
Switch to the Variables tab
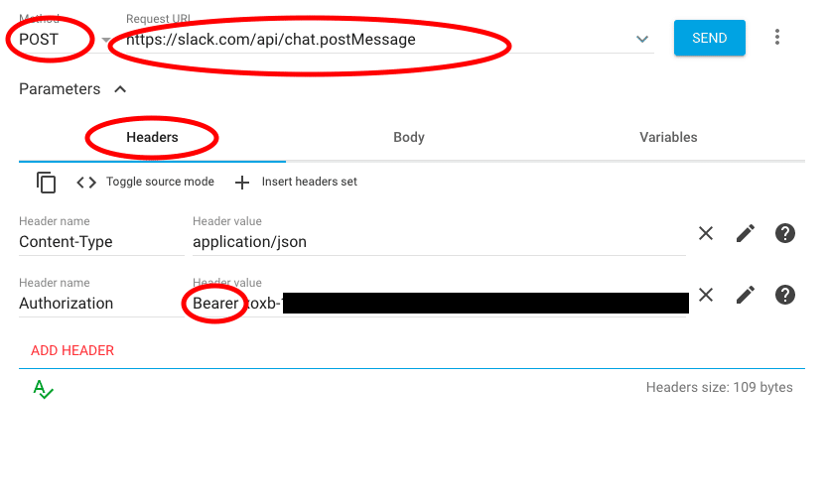coord(668,138)
